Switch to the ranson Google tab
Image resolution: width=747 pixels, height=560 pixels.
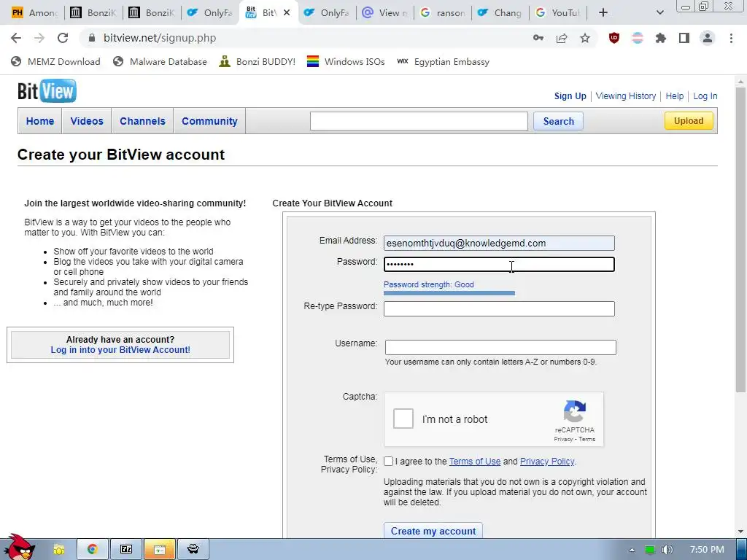(x=444, y=13)
